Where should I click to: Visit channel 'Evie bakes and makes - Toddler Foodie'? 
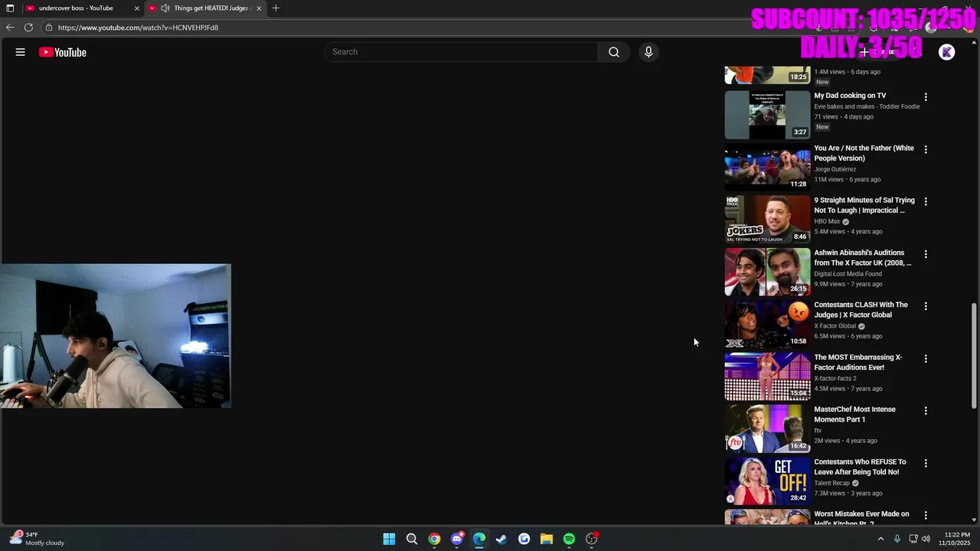[x=867, y=106]
